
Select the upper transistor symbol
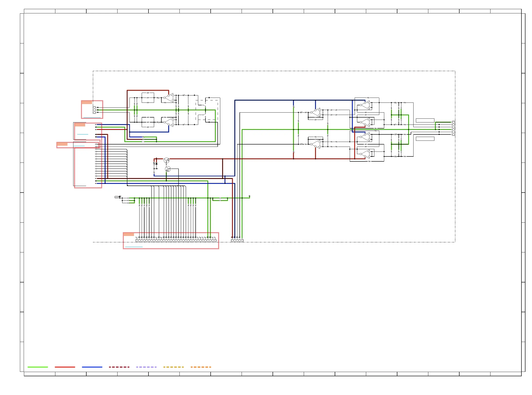[x=166, y=160]
